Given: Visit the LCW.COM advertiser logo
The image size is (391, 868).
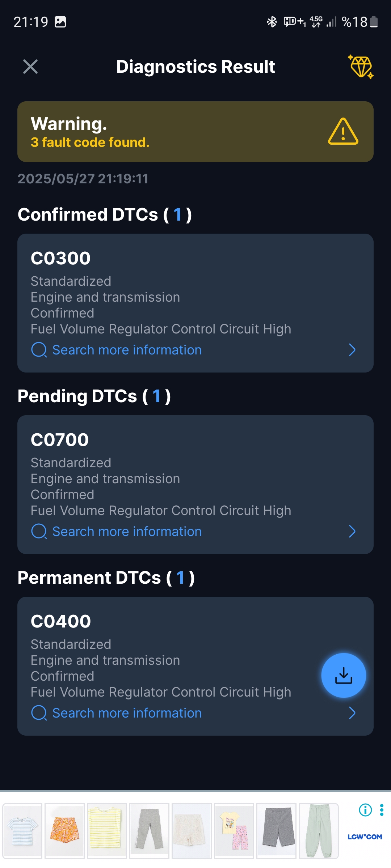Looking at the screenshot, I should (x=365, y=837).
